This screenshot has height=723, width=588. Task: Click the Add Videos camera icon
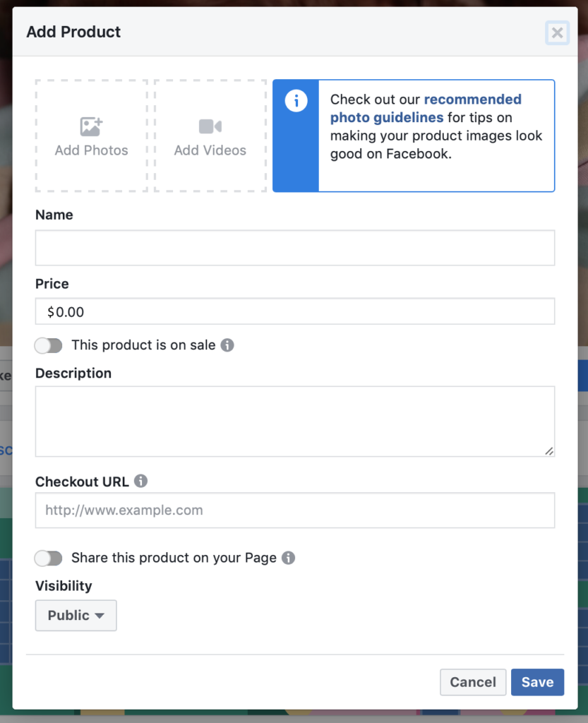[210, 126]
